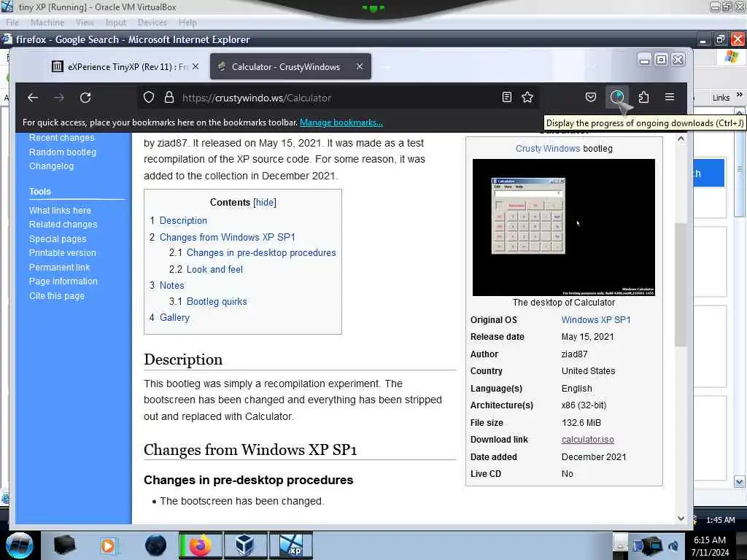Close the Calculator - CrustyWindows tab

tap(360, 66)
